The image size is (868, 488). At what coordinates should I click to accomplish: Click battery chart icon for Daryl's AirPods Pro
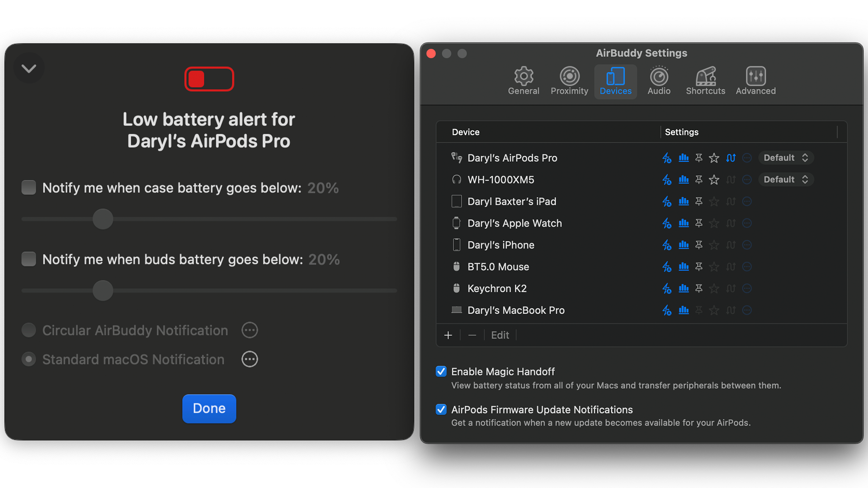coord(684,158)
